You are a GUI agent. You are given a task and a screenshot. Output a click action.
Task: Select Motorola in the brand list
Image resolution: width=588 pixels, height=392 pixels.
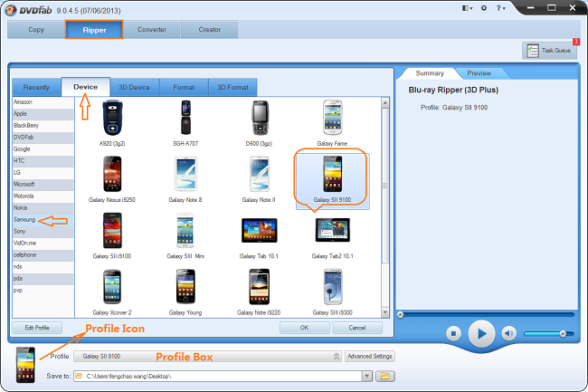tap(43, 196)
